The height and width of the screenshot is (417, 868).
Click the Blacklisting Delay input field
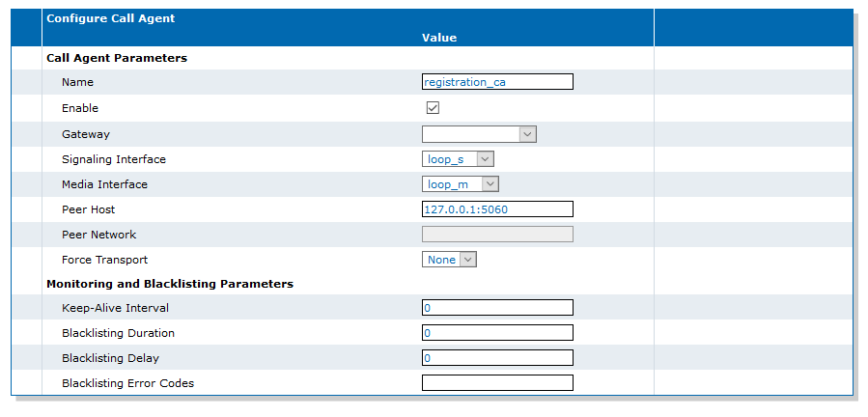[497, 358]
